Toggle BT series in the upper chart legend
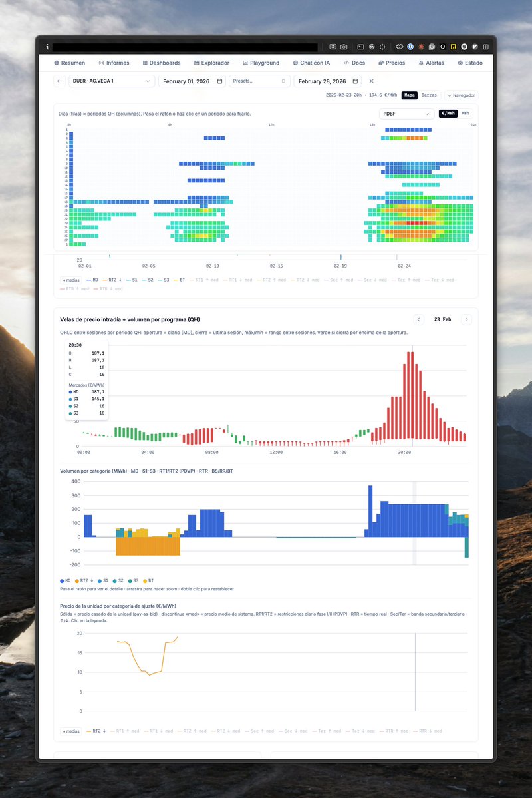532x798 pixels. tap(179, 280)
